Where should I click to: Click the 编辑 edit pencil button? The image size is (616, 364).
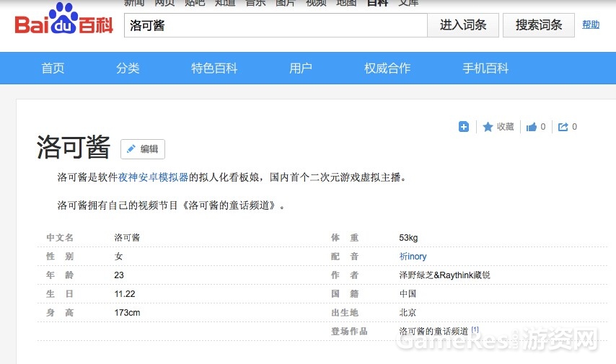click(143, 149)
